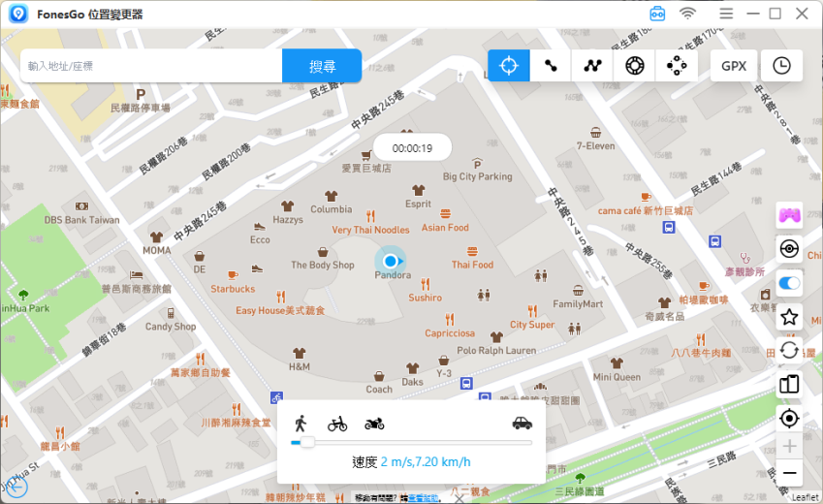Open the 查看幫助 help link

423,498
